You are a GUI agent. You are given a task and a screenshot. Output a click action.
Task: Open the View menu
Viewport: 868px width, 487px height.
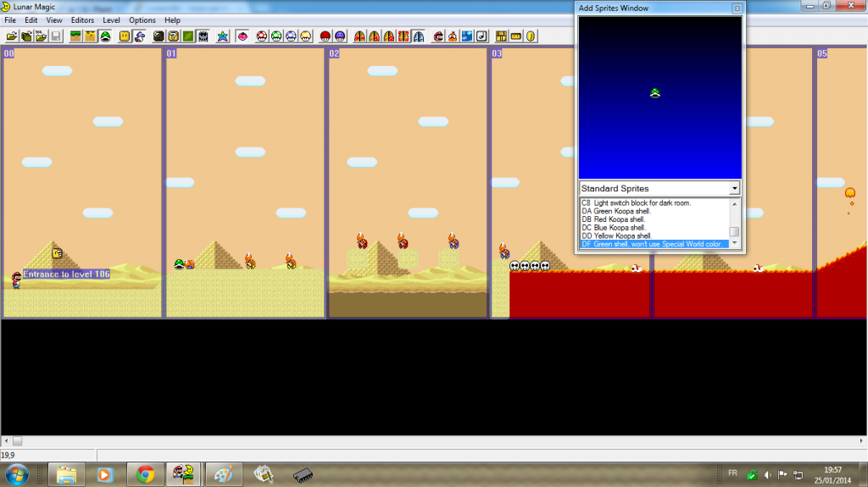pos(53,20)
